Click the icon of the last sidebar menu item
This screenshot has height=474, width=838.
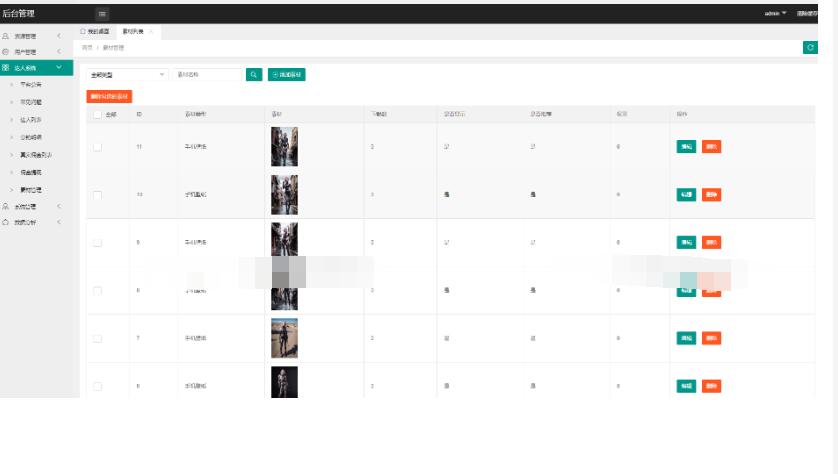click(x=6, y=221)
